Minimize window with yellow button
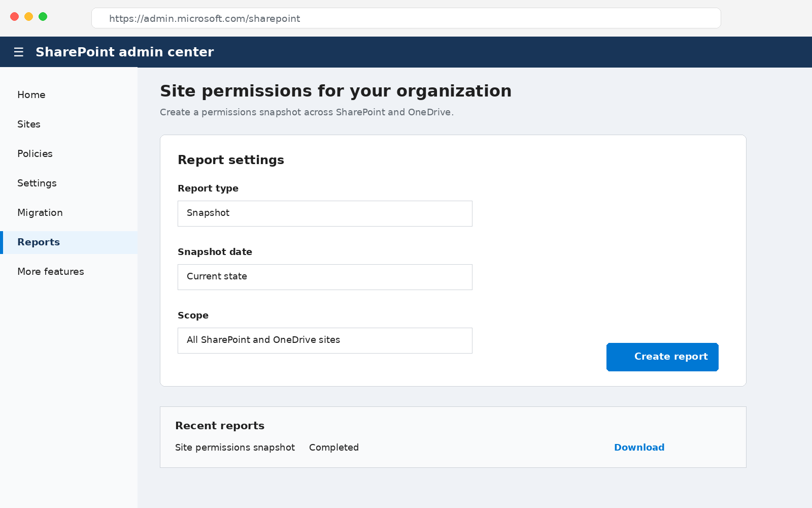The height and width of the screenshot is (508, 812). pyautogui.click(x=29, y=17)
